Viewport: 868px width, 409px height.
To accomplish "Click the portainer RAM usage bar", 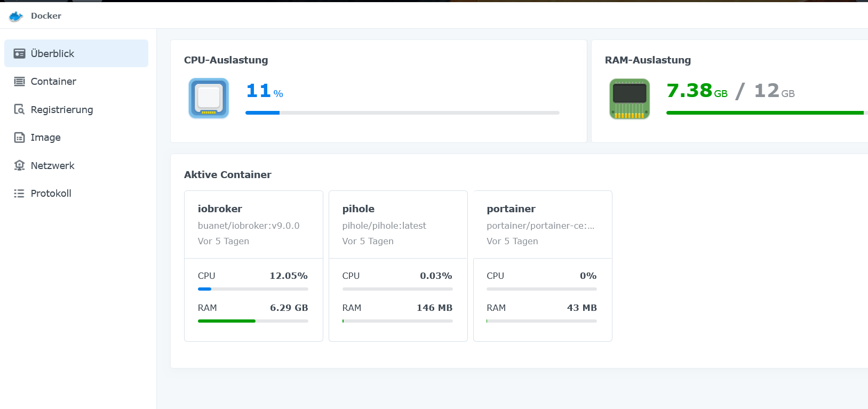I will tap(541, 321).
